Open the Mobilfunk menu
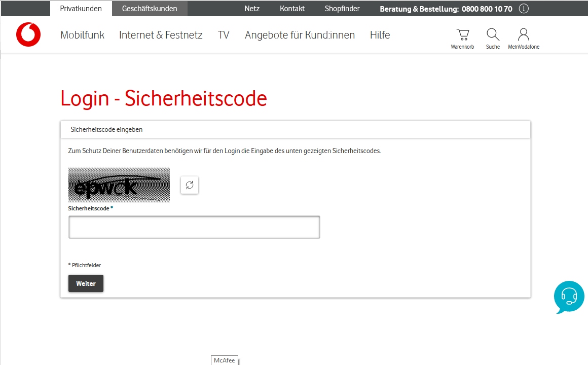Image resolution: width=588 pixels, height=365 pixels. pos(82,34)
